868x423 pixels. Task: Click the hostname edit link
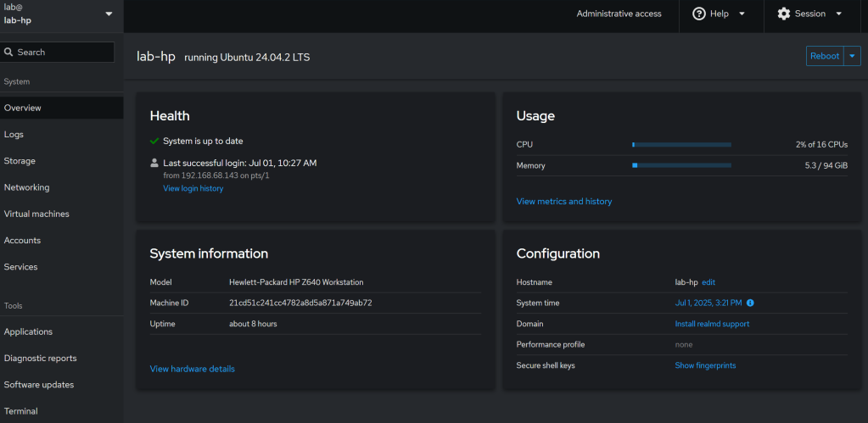(x=708, y=281)
